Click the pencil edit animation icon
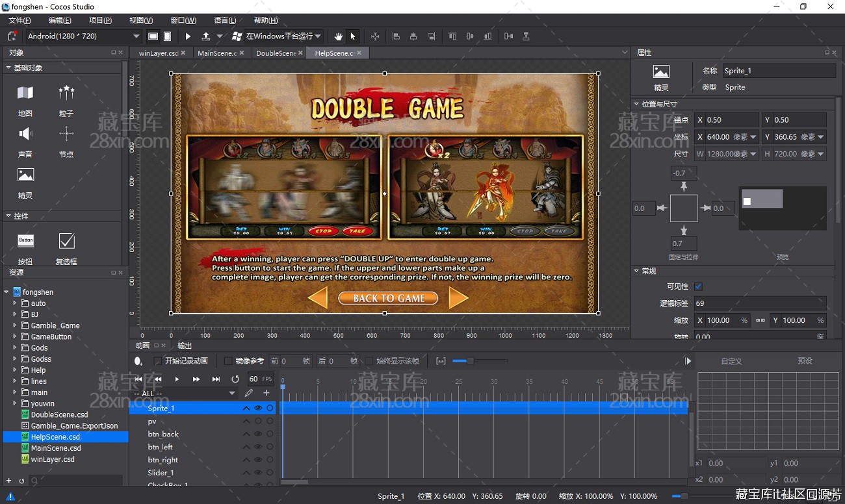845x504 pixels. point(249,393)
